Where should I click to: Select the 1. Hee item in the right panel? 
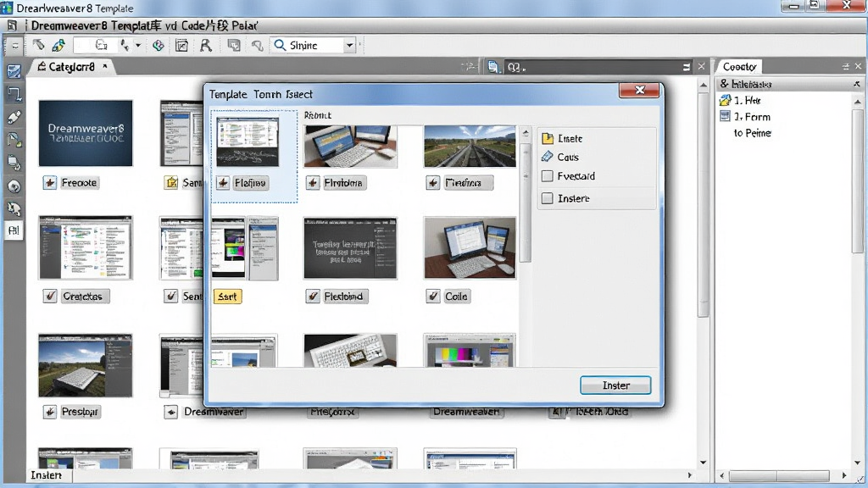tap(747, 100)
